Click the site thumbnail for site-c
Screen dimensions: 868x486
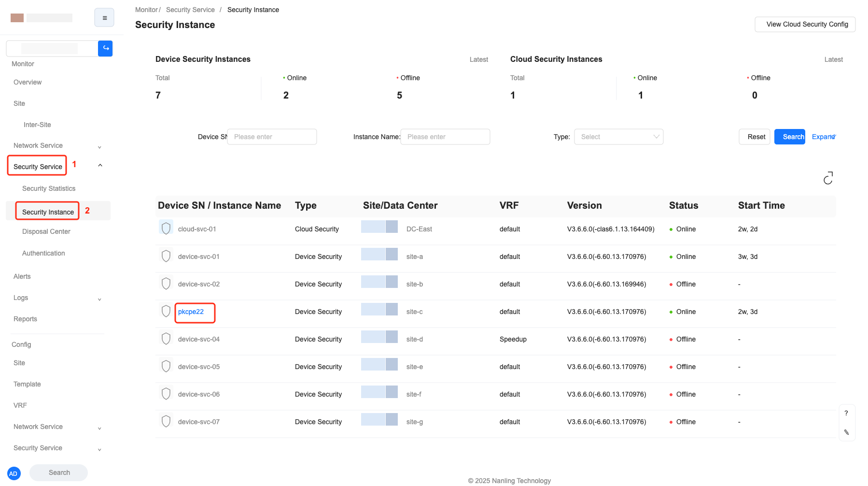coord(379,309)
